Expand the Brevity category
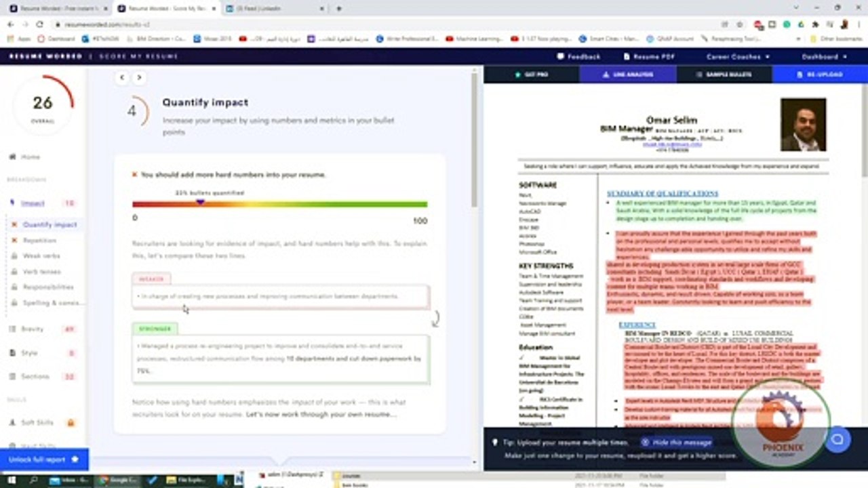 (42, 329)
